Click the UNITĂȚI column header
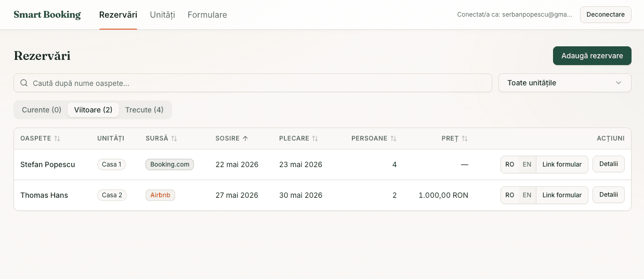 [111, 138]
